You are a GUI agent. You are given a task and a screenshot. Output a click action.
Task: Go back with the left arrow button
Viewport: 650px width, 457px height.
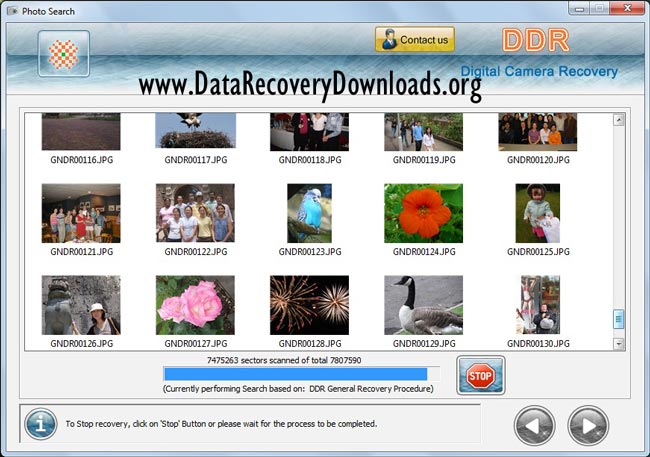(534, 425)
